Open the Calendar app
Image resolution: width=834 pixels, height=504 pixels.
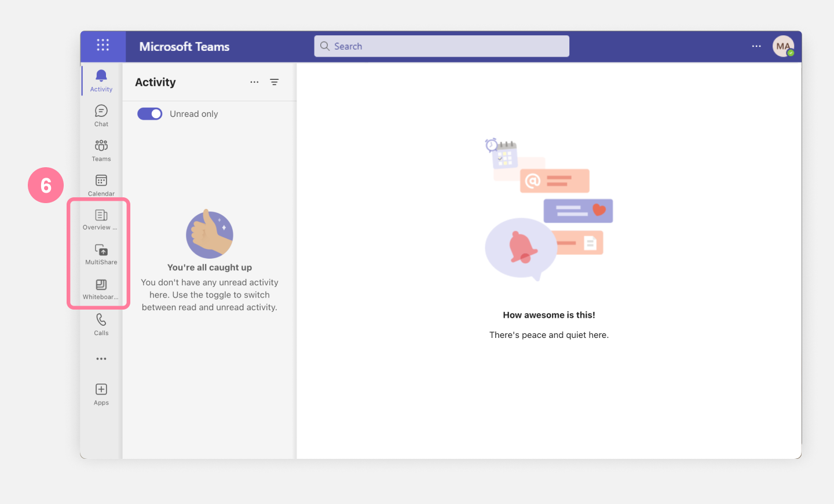tap(101, 185)
